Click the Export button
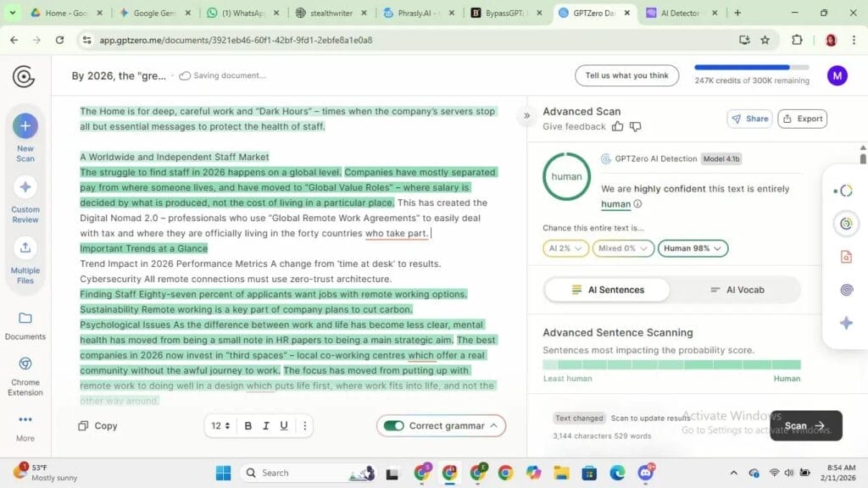This screenshot has height=488, width=868. pos(801,119)
